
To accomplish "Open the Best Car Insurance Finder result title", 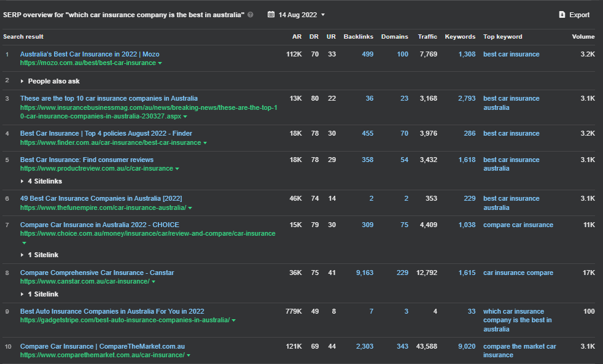I will tap(106, 133).
